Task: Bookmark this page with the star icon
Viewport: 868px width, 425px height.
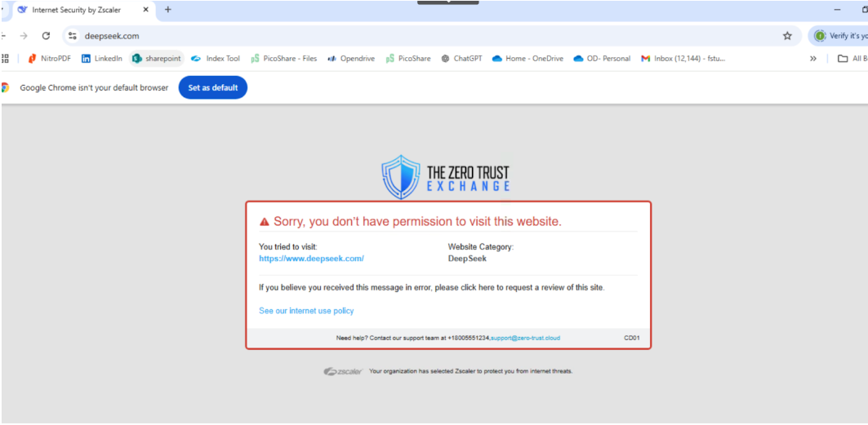Action: pos(786,36)
